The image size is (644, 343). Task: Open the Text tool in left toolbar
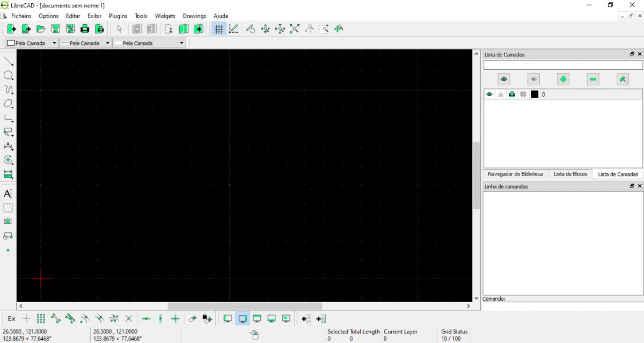click(8, 193)
